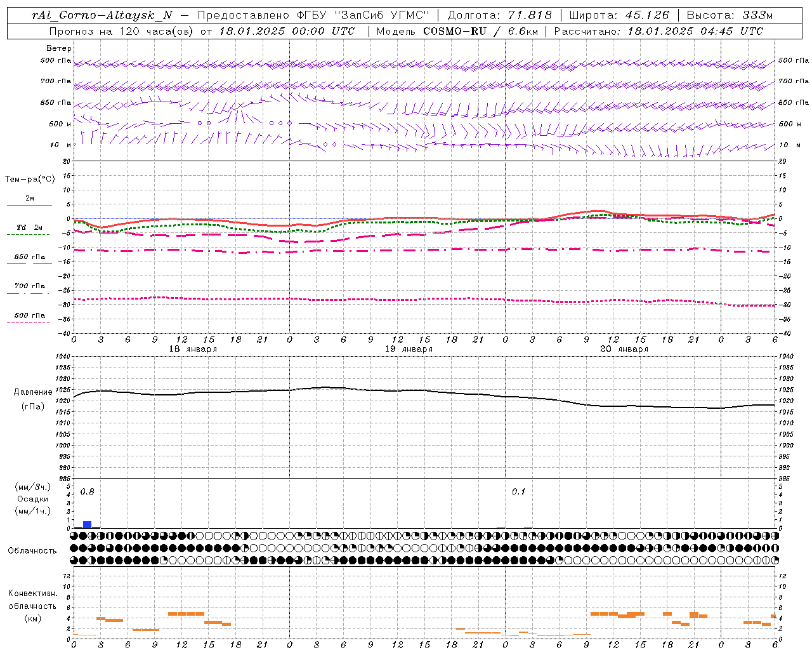
Task: Click the 'Облачность' cloudiness label
Action: click(x=32, y=551)
